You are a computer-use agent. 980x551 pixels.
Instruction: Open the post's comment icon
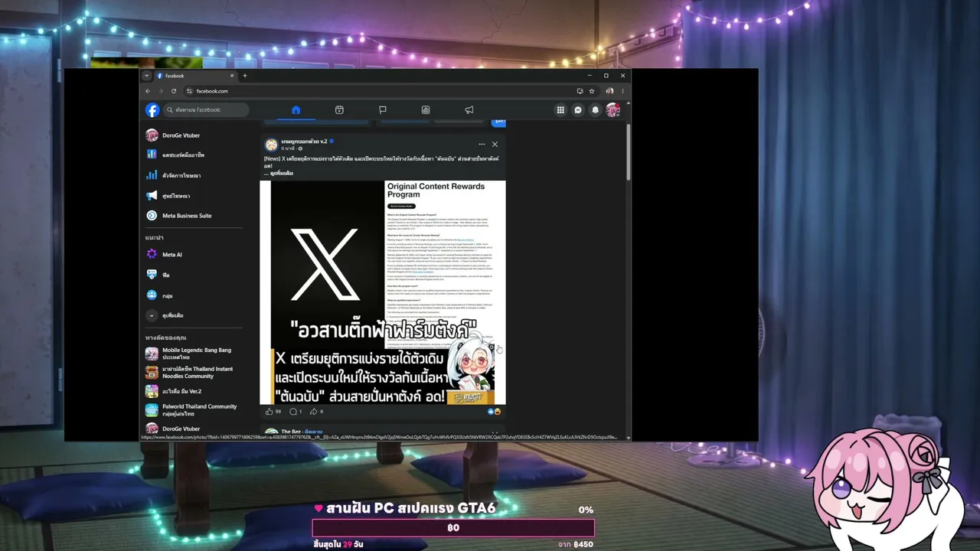point(292,412)
